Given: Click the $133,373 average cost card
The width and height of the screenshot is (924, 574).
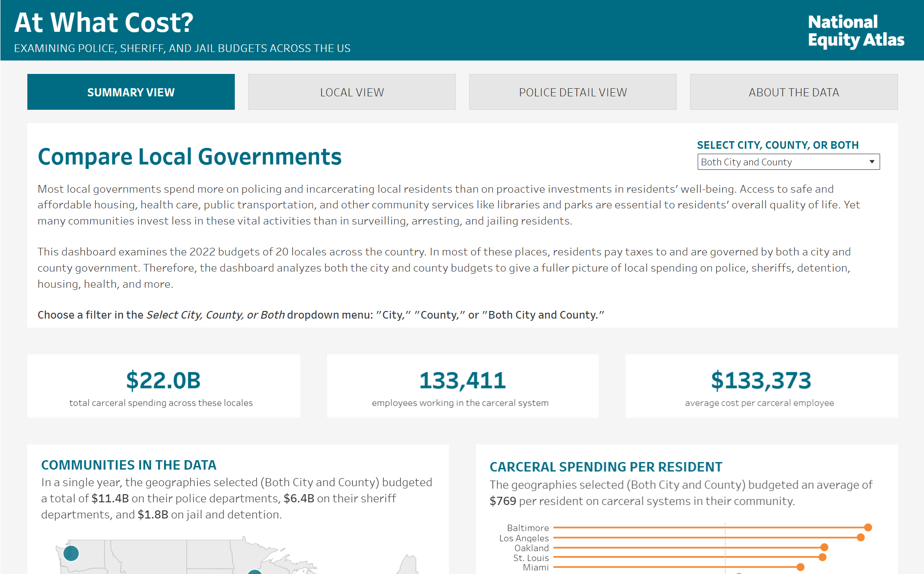Looking at the screenshot, I should pyautogui.click(x=761, y=386).
